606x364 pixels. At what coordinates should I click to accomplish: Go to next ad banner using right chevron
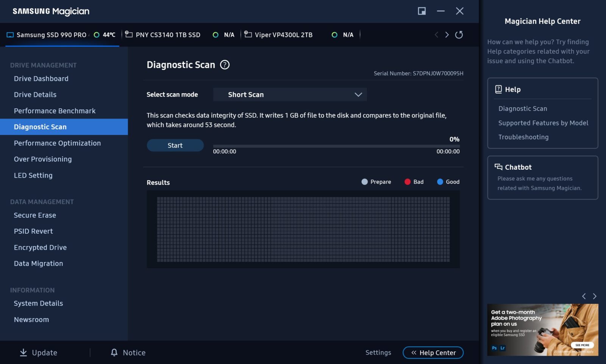click(595, 296)
